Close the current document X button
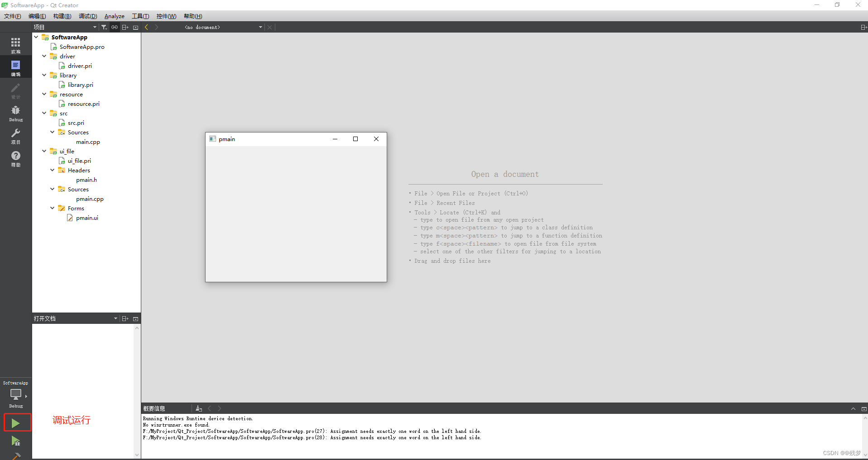Screen dimensions: 868x460 coord(270,27)
